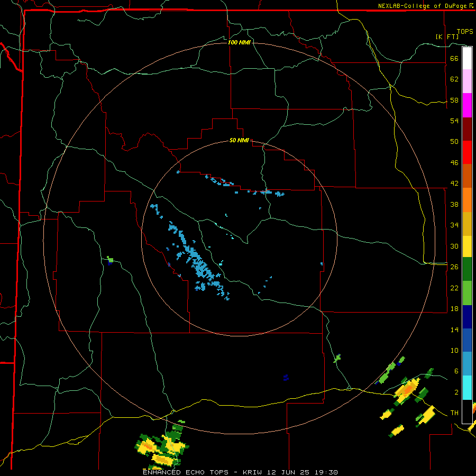
Task: Pick the light green legend swatch near 22
Action: click(x=467, y=293)
